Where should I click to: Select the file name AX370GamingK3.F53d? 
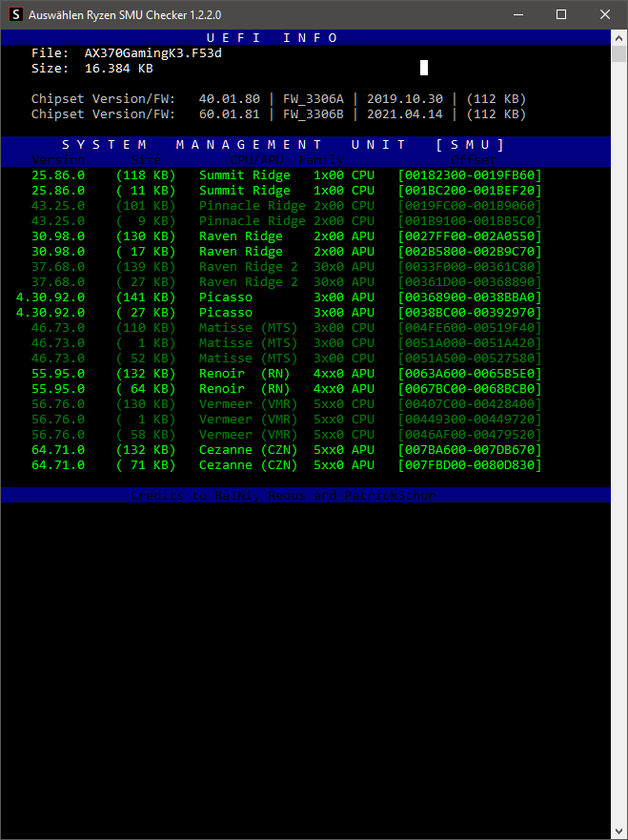(153, 53)
